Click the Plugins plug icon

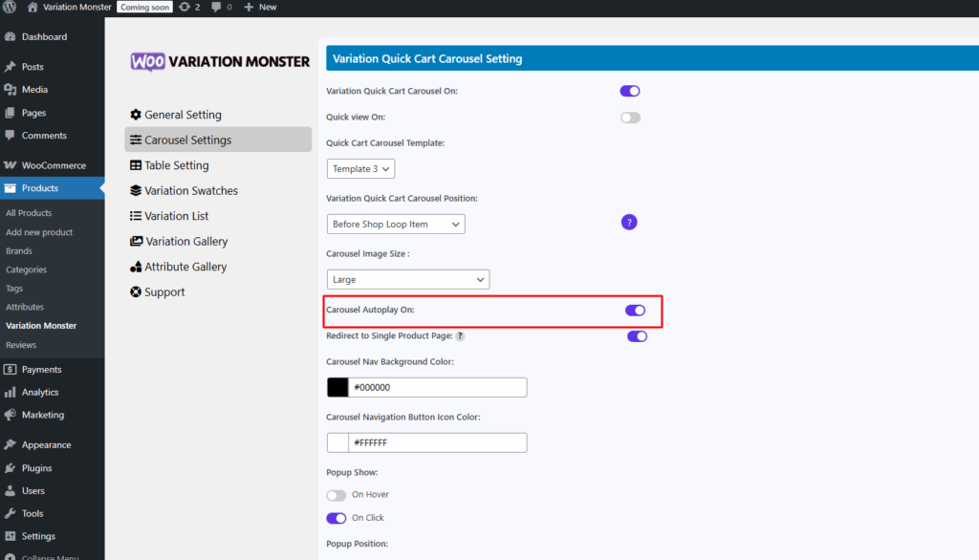[x=10, y=468]
